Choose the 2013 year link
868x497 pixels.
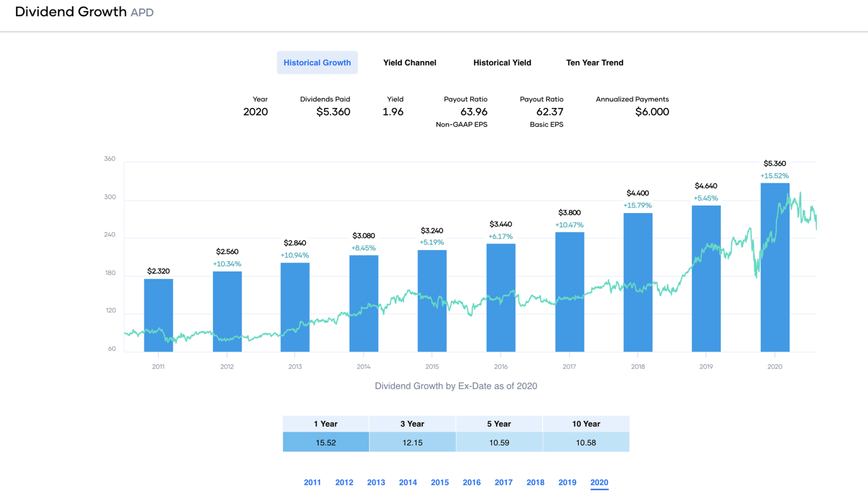(x=376, y=482)
